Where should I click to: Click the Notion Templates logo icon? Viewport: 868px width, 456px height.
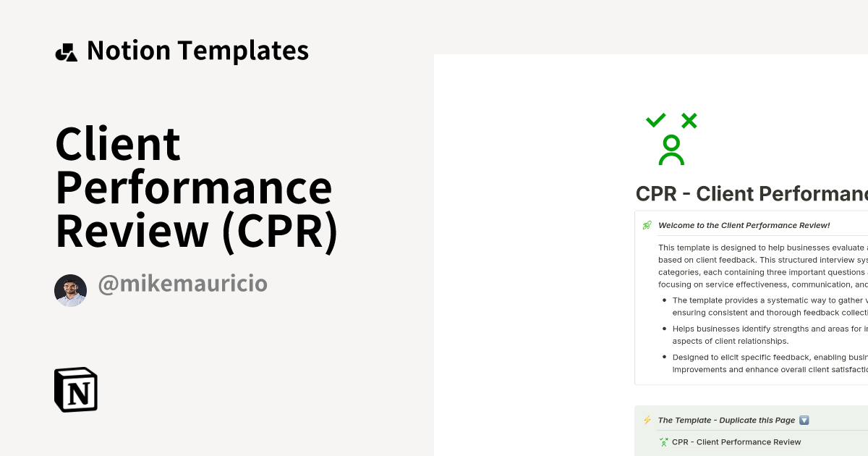(x=67, y=49)
